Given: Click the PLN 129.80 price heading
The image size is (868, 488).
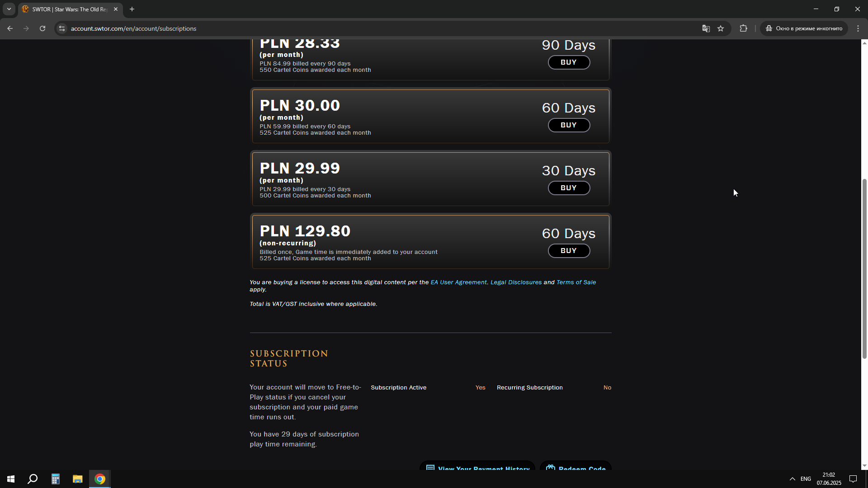Looking at the screenshot, I should click(305, 231).
